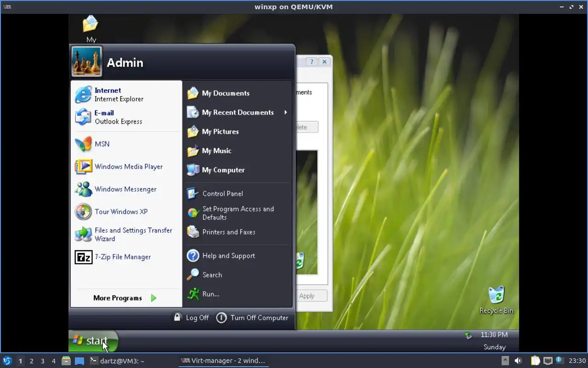Open Internet Explorer from the Start menu
The height and width of the screenshot is (368, 588).
click(126, 95)
